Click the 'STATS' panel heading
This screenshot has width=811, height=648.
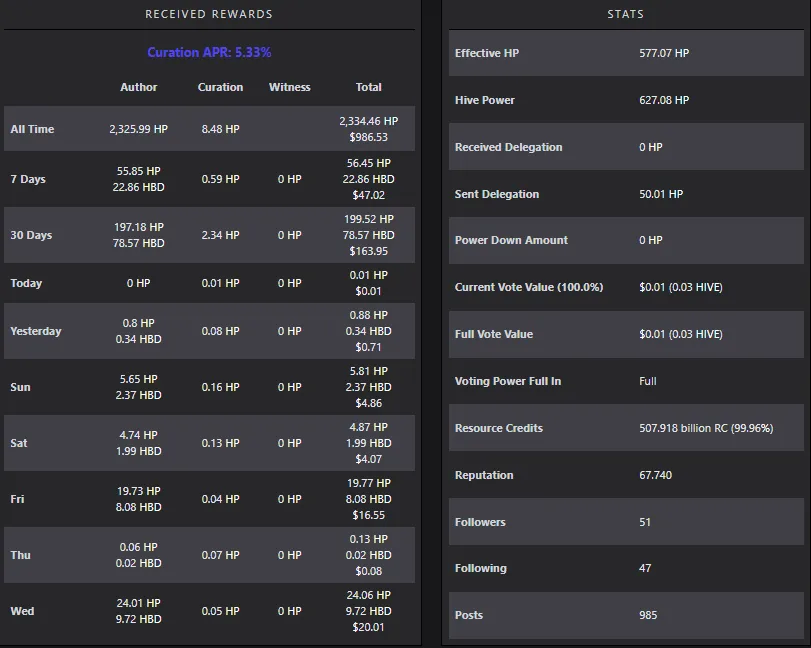[626, 14]
